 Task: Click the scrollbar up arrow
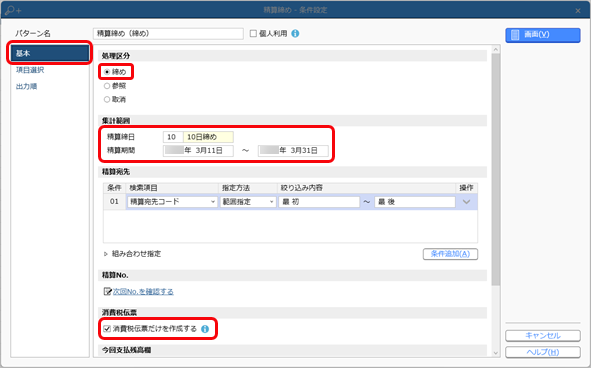(496, 49)
